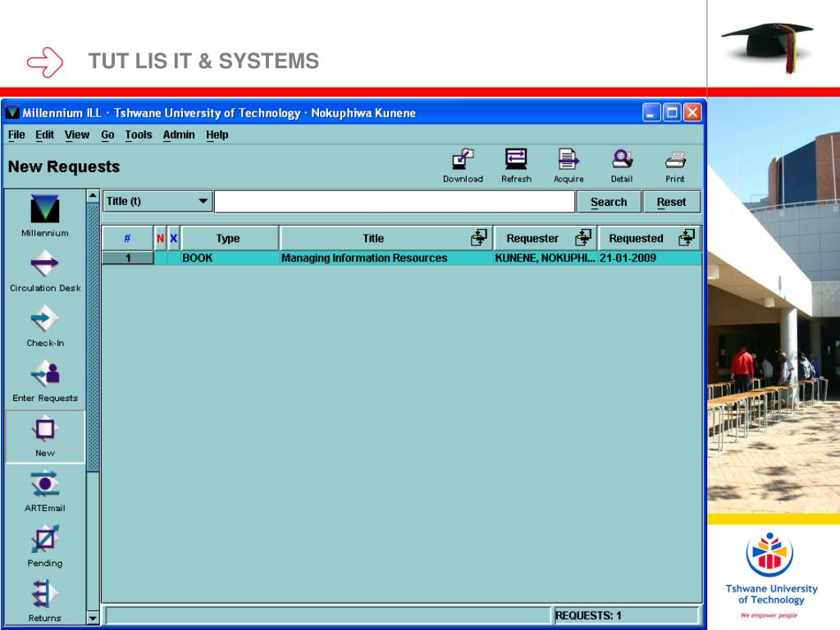Open Pending requests from sidebar
840x630 pixels.
tap(45, 546)
